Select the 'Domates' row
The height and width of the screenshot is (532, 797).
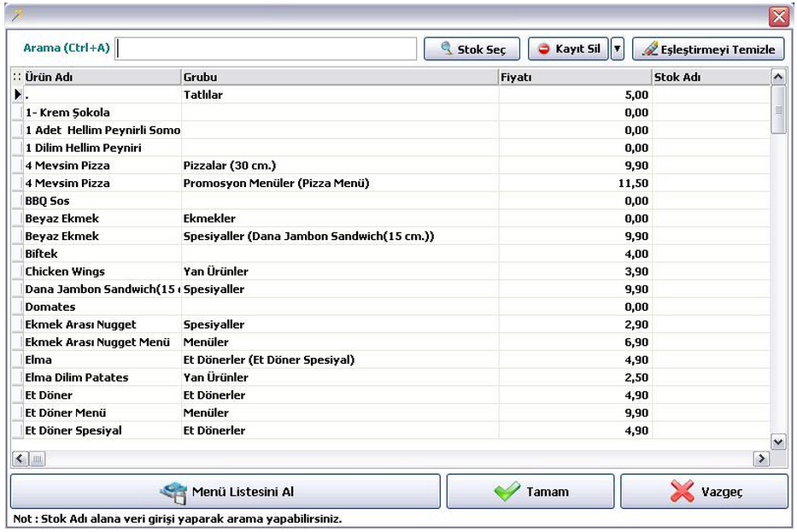pyautogui.click(x=391, y=307)
